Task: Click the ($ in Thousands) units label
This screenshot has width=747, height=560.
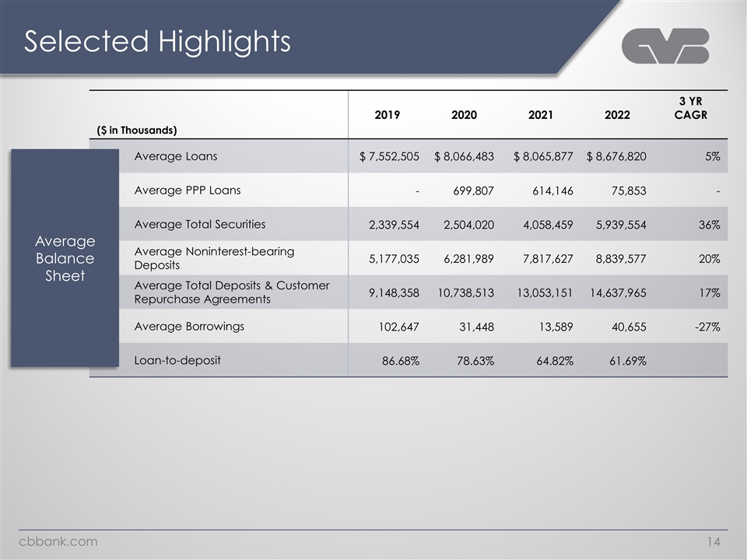Action: (135, 129)
